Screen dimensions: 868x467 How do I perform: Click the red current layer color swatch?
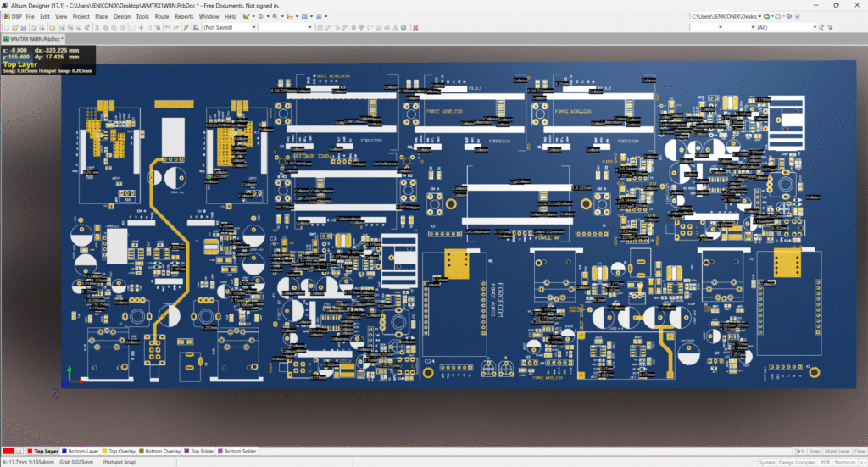pyautogui.click(x=9, y=452)
